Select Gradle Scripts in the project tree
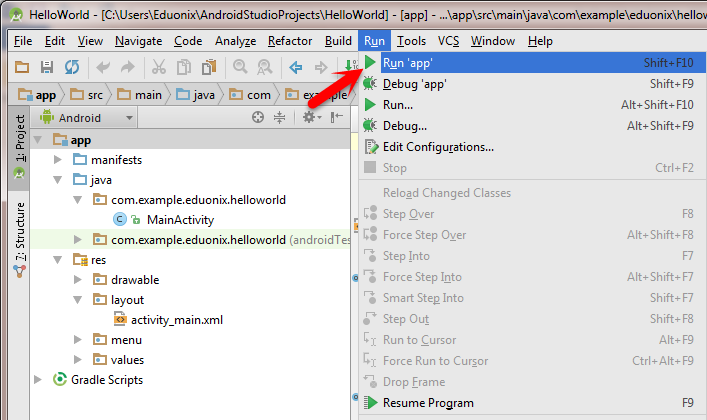This screenshot has height=420, width=707. [x=107, y=380]
